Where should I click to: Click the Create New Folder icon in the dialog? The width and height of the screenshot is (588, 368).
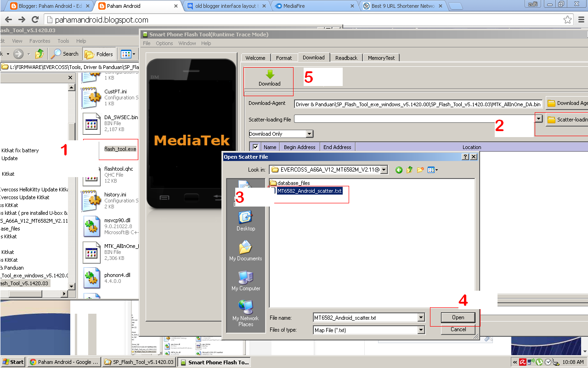(420, 170)
